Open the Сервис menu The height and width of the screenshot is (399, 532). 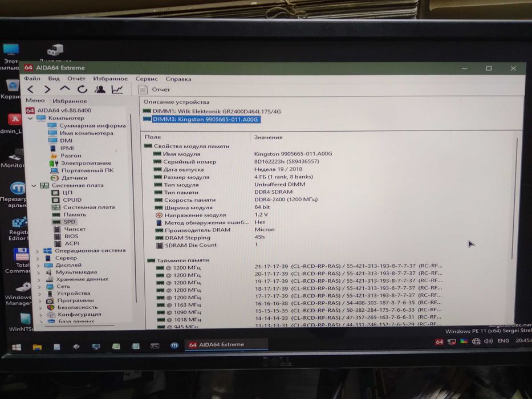pyautogui.click(x=146, y=79)
